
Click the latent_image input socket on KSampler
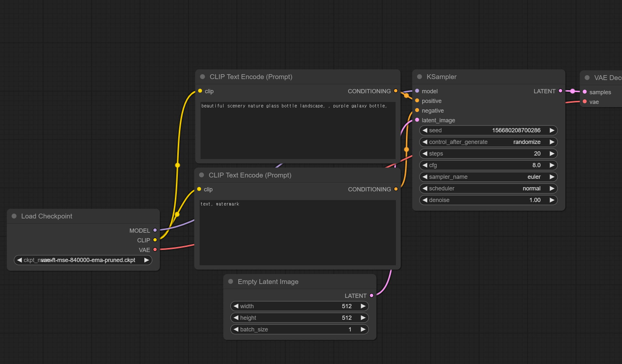417,120
